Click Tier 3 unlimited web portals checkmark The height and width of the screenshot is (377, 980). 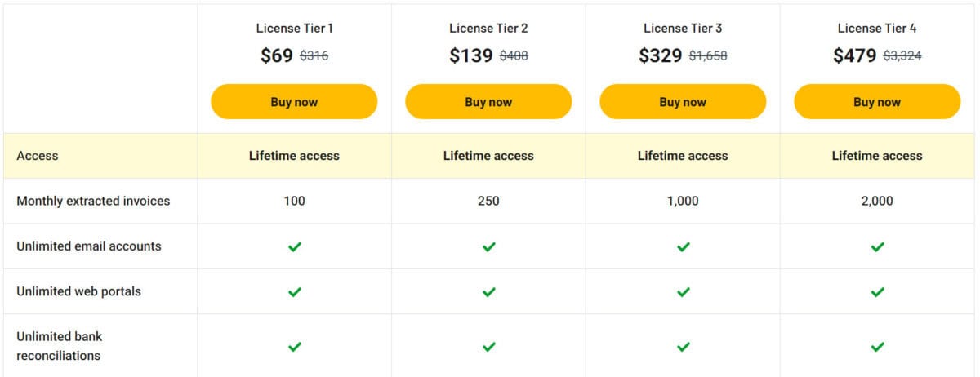pyautogui.click(x=683, y=291)
